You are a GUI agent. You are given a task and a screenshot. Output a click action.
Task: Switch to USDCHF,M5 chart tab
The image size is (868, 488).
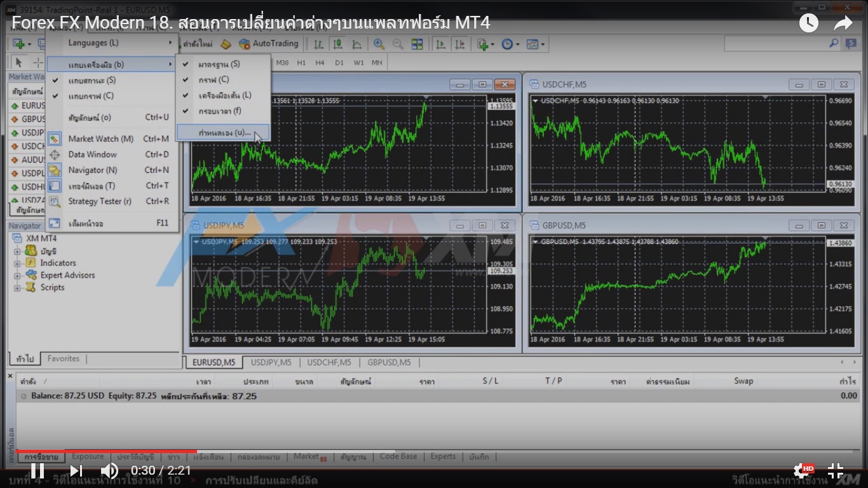(x=329, y=362)
